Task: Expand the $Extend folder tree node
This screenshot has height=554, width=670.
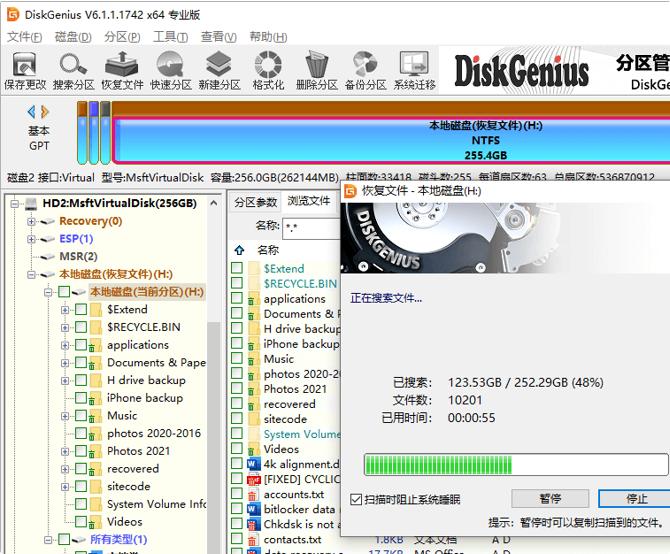Action: (65, 310)
